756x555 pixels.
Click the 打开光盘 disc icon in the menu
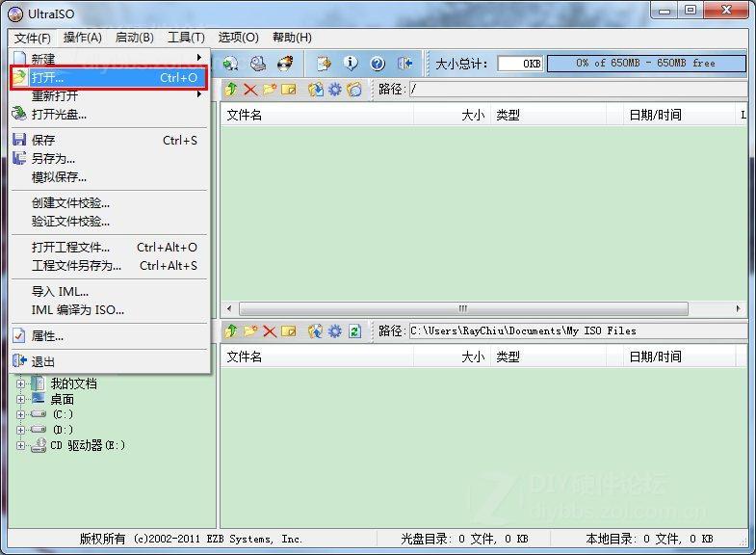[19, 114]
